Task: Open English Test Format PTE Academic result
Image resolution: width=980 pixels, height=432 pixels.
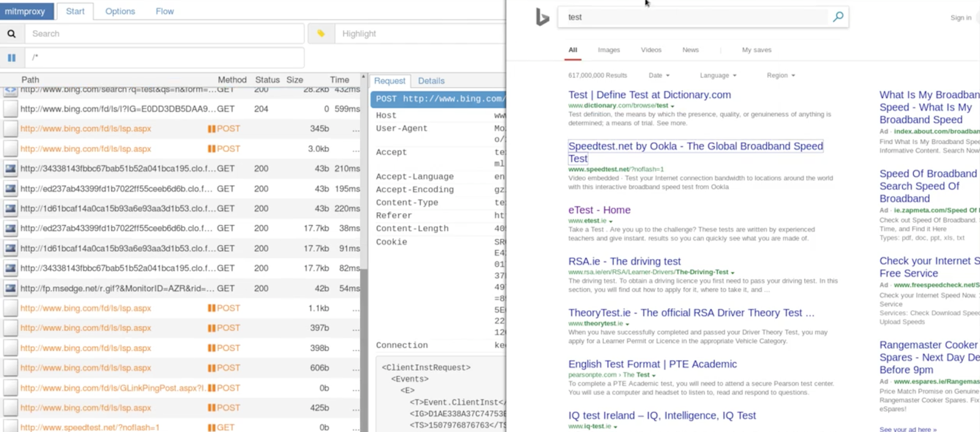Action: tap(652, 365)
